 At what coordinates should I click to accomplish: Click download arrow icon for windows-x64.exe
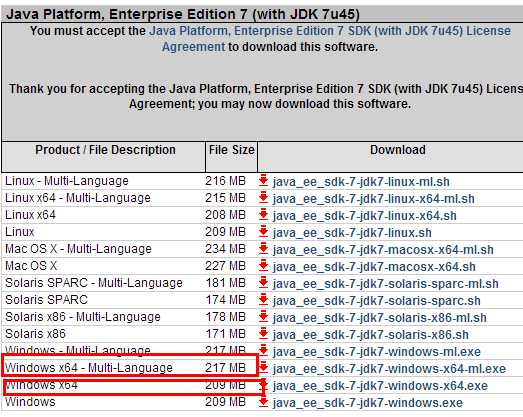[264, 384]
